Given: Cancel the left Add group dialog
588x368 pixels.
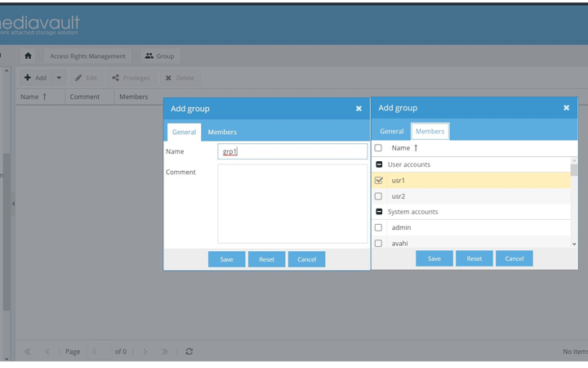Looking at the screenshot, I should click(307, 259).
